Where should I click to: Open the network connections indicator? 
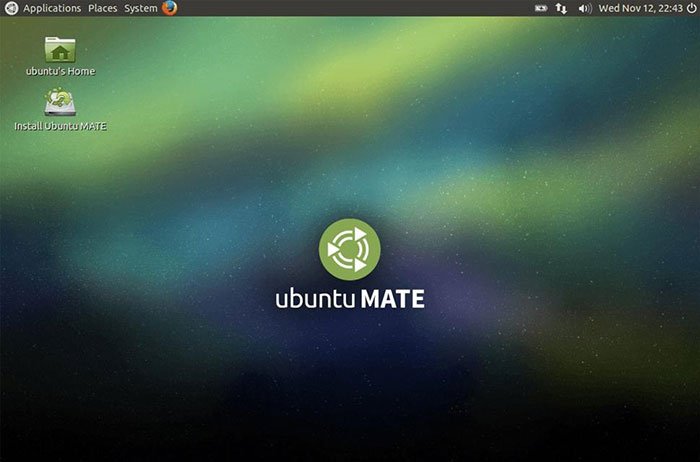tap(561, 8)
